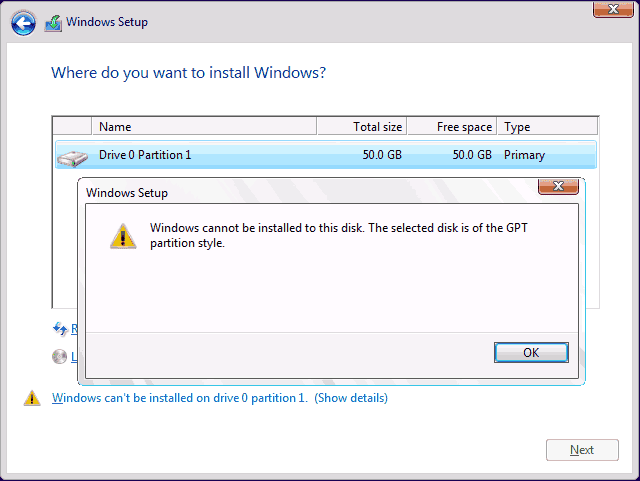Click the Primary type cell
The image size is (640, 481).
click(x=525, y=155)
